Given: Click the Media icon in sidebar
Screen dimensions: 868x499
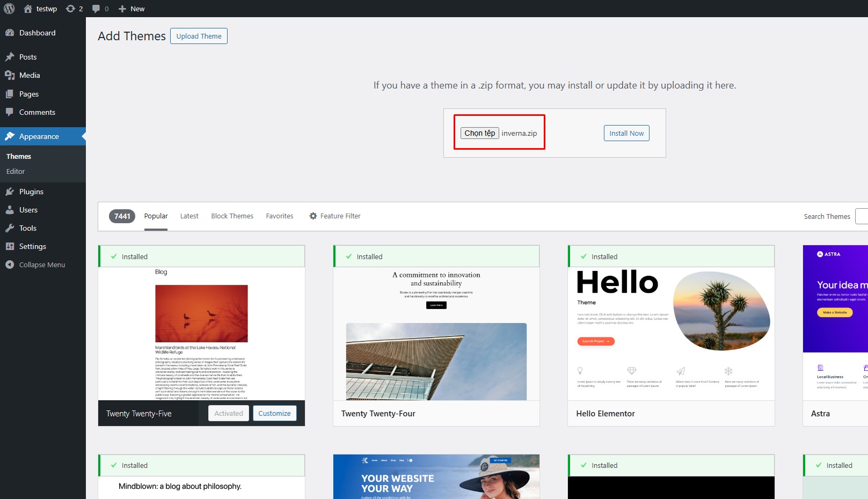Looking at the screenshot, I should coord(10,75).
